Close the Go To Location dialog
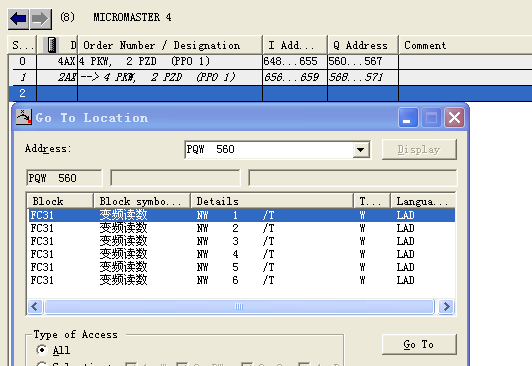The image size is (532, 366). 454,118
